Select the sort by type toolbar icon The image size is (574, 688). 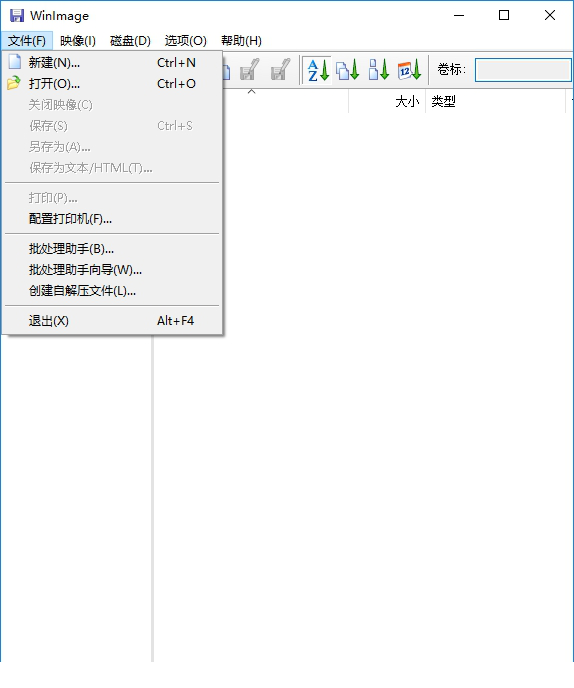pos(348,70)
